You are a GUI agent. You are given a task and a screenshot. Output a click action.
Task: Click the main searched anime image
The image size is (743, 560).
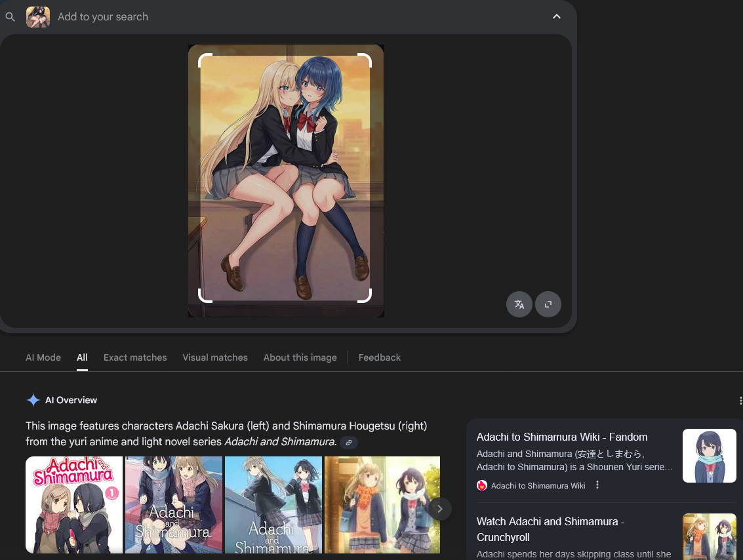point(286,181)
